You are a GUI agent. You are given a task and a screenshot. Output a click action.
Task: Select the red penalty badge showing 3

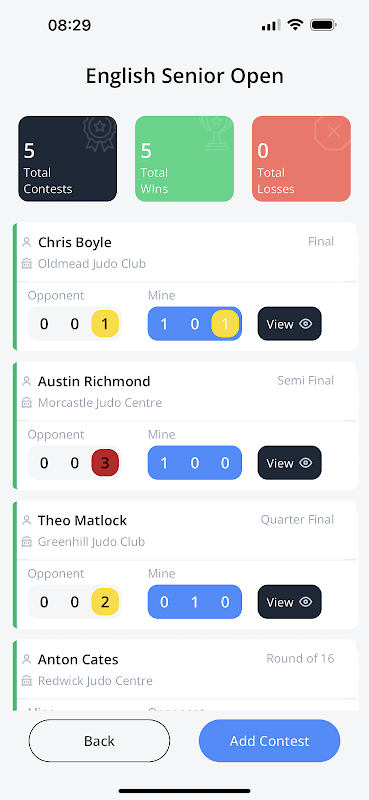[x=105, y=463]
